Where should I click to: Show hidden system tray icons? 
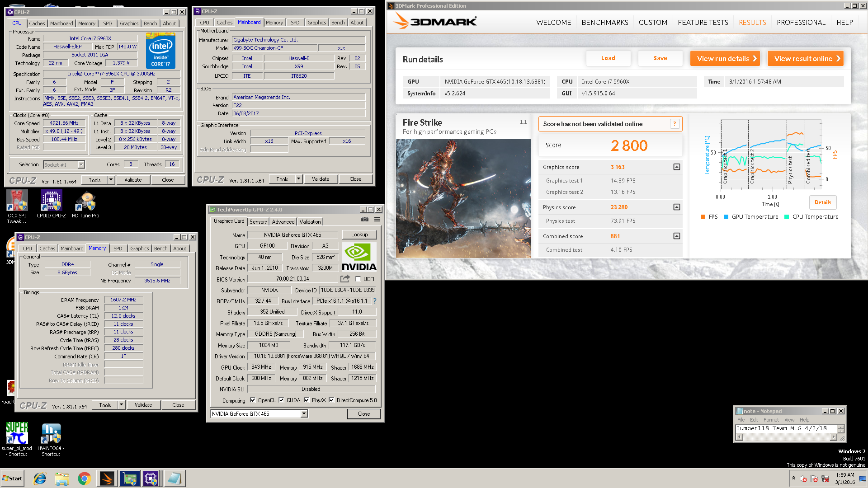point(793,478)
